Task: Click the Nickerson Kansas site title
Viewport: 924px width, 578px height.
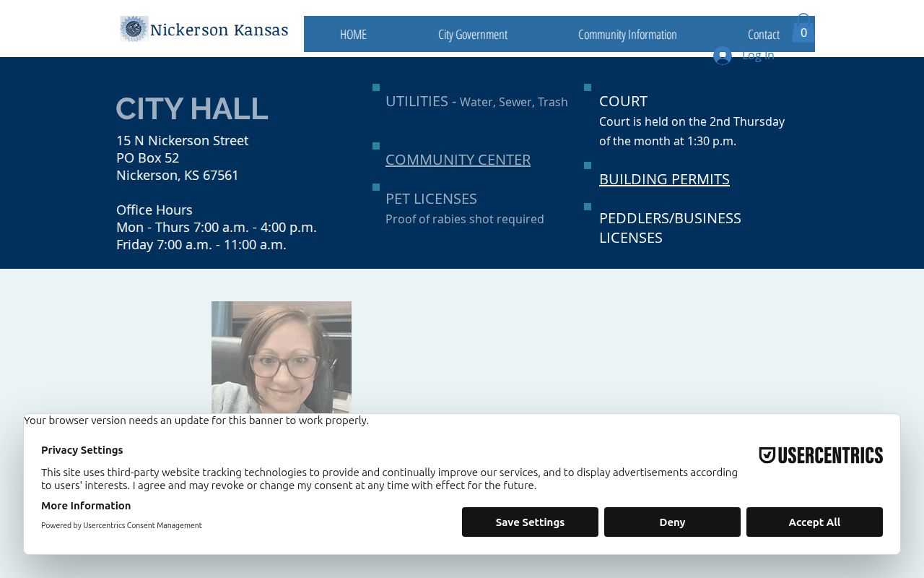Action: pyautogui.click(x=219, y=30)
